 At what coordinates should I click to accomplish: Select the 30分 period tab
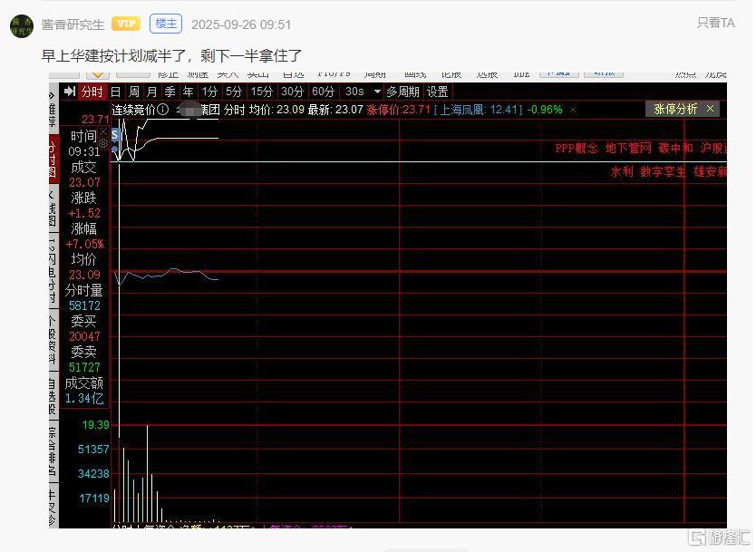(x=293, y=92)
